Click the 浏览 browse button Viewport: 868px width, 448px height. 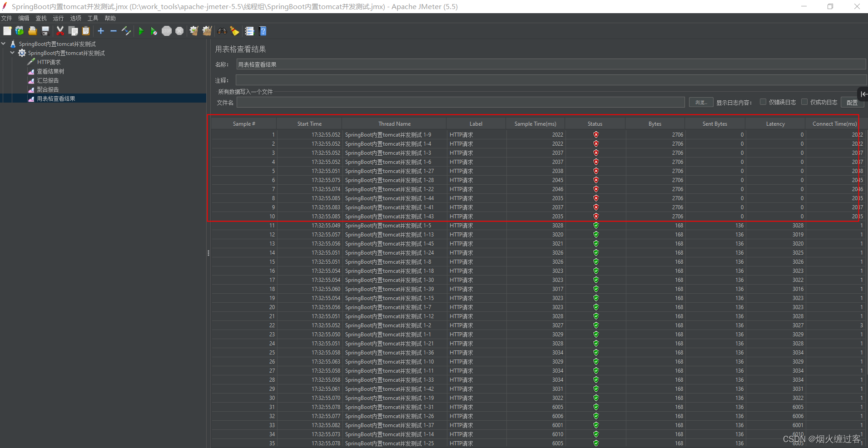click(x=701, y=102)
